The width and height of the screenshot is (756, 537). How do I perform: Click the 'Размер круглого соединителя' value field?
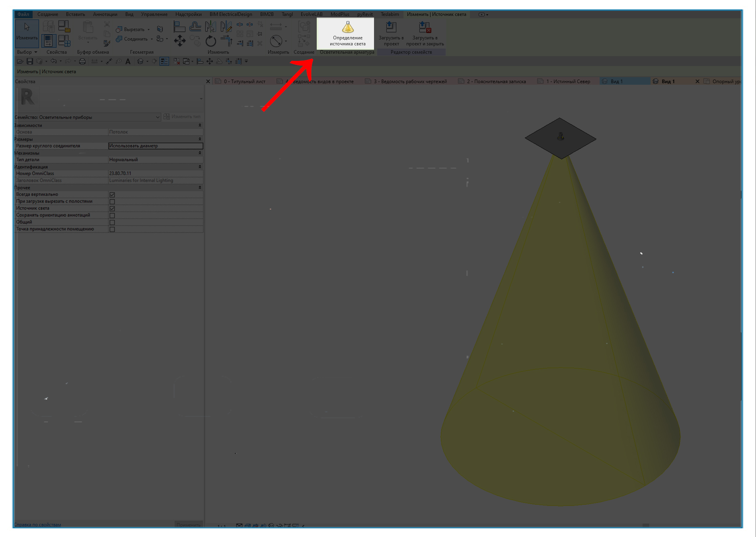[156, 146]
